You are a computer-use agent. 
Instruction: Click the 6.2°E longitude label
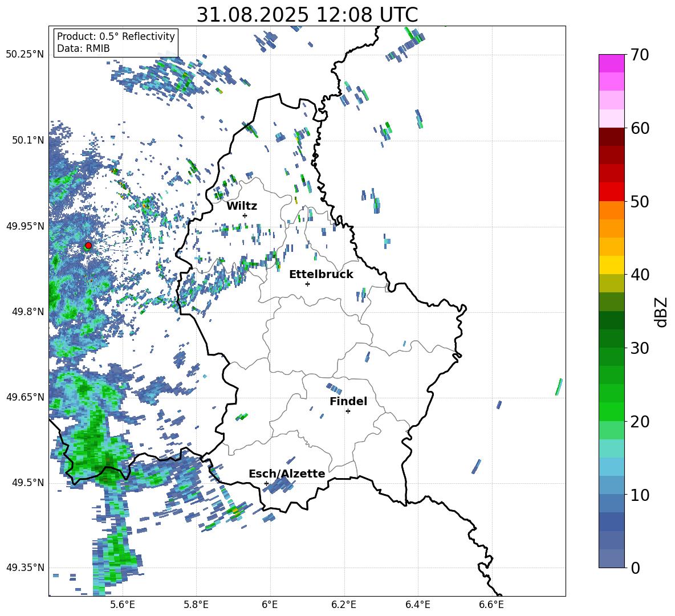[344, 605]
